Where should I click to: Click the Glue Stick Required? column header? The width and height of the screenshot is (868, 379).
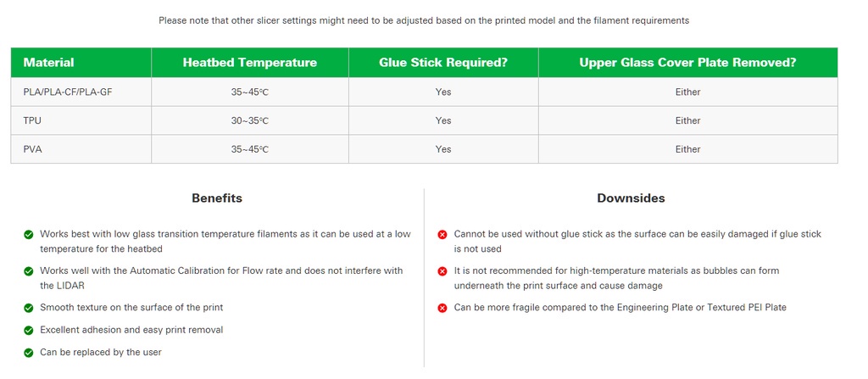point(443,63)
